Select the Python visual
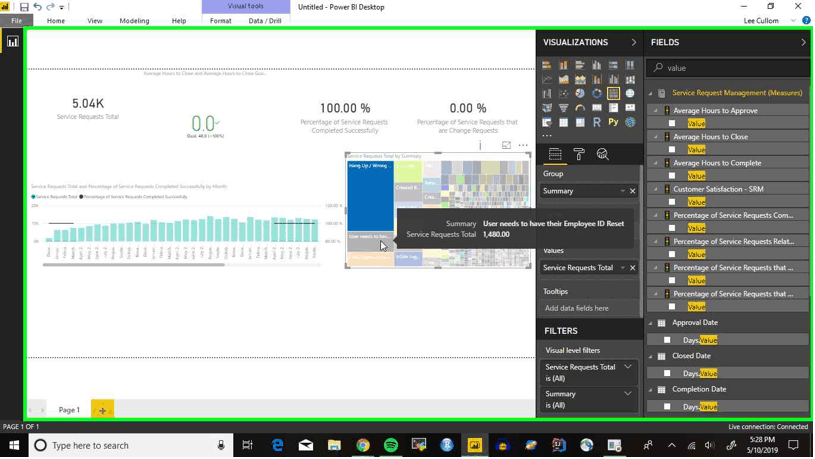This screenshot has height=459, width=815. tap(613, 123)
